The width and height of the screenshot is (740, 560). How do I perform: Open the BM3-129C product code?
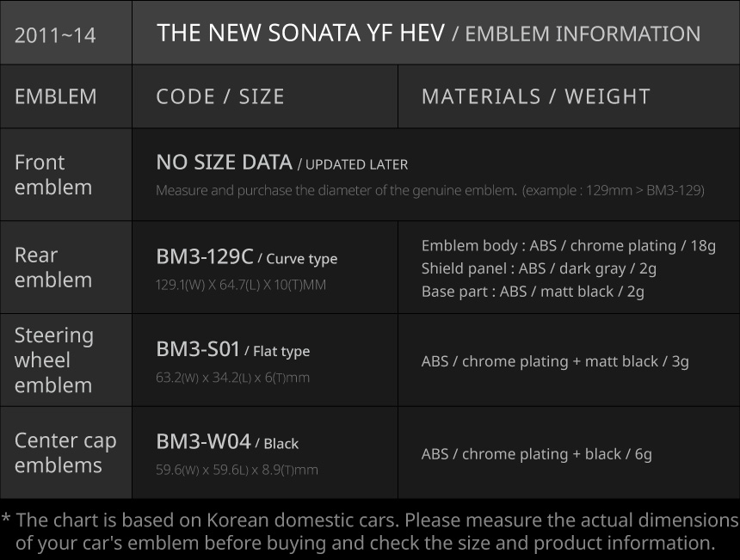coord(205,256)
